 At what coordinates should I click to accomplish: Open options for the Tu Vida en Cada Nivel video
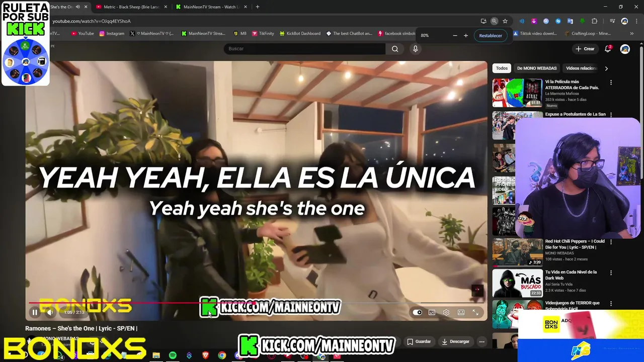pos(611,273)
